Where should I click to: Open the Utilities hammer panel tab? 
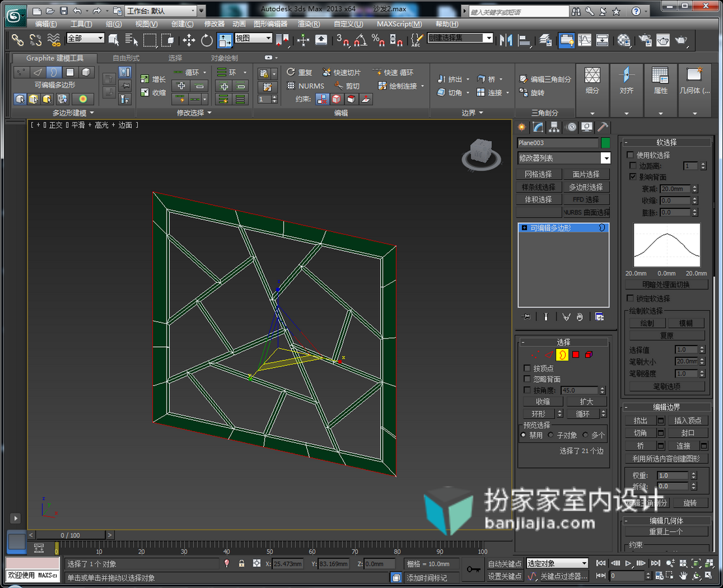(603, 127)
